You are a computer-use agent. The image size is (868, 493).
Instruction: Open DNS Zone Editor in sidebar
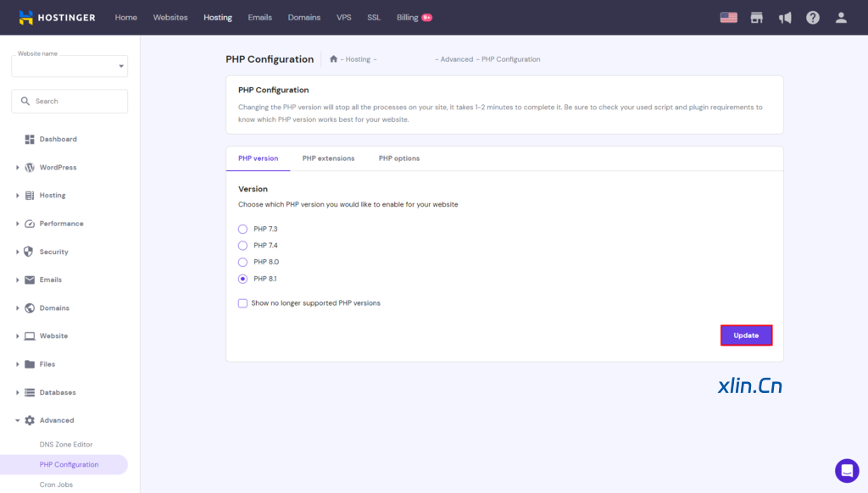[66, 445]
